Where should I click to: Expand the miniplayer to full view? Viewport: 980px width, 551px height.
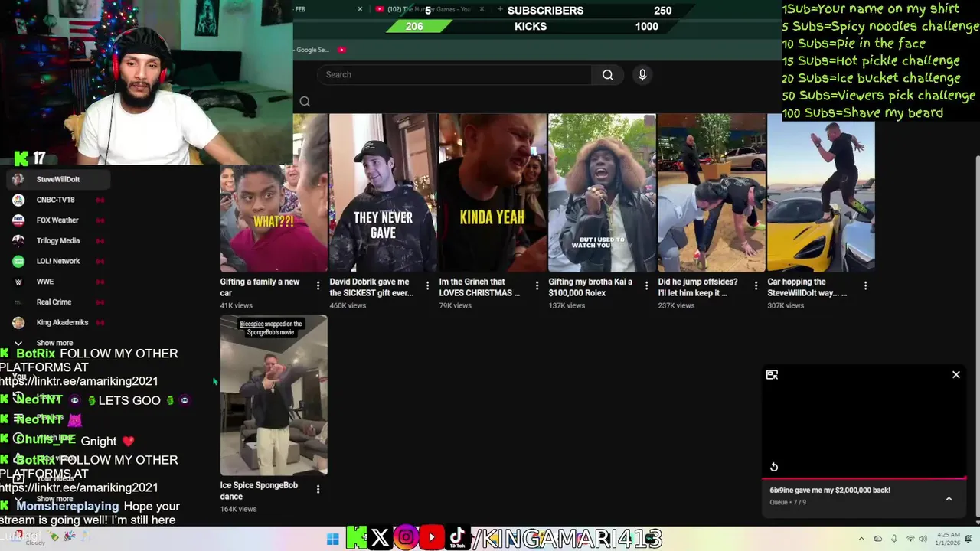772,375
